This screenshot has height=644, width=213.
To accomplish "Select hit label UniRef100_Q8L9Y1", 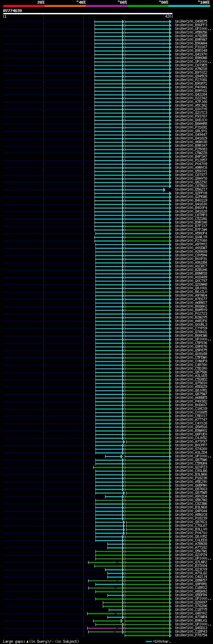I will tap(191, 131).
